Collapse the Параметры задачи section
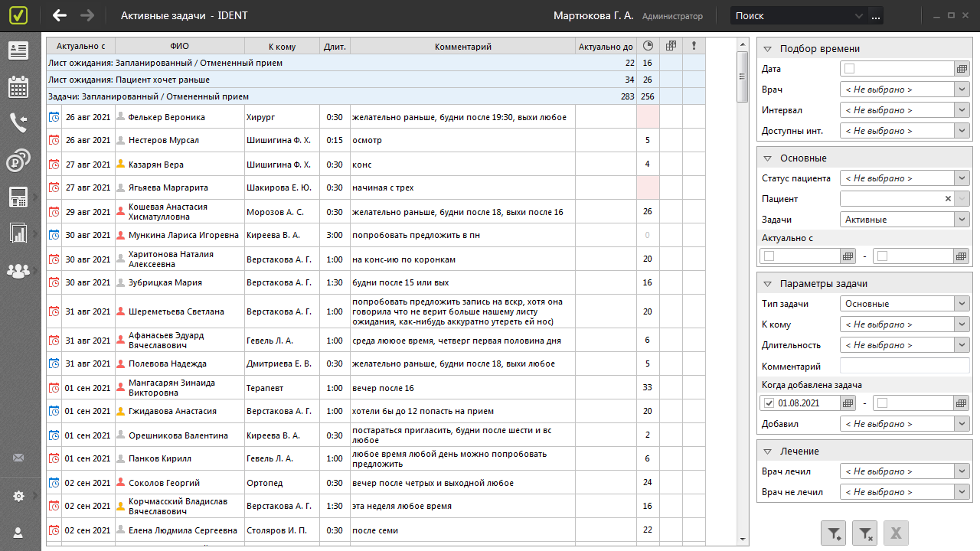The height and width of the screenshot is (551, 980). 767,284
